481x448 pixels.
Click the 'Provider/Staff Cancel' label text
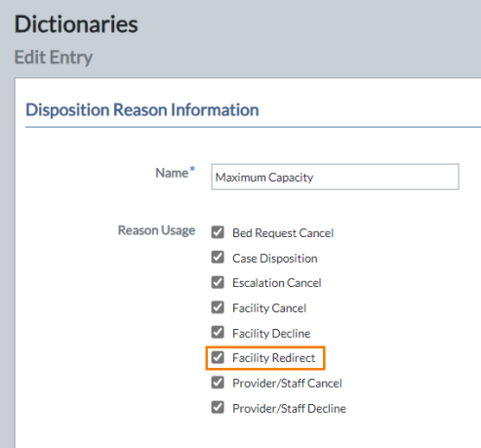coord(287,384)
